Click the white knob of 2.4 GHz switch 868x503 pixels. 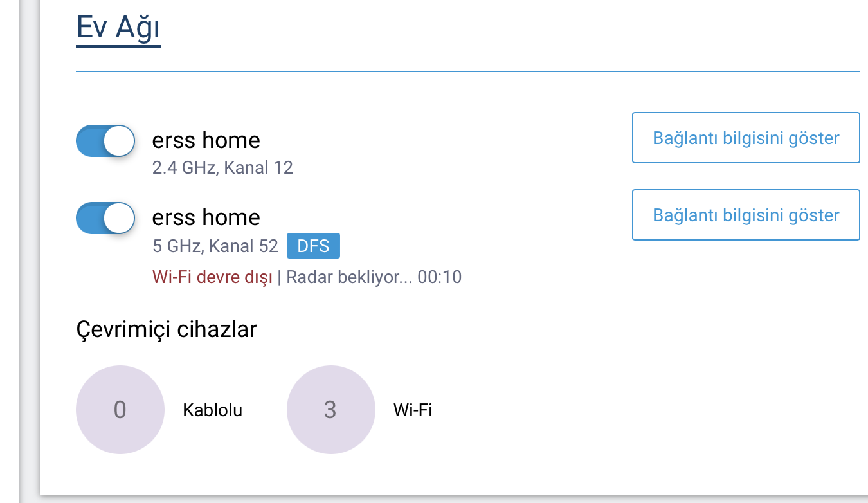click(x=119, y=141)
